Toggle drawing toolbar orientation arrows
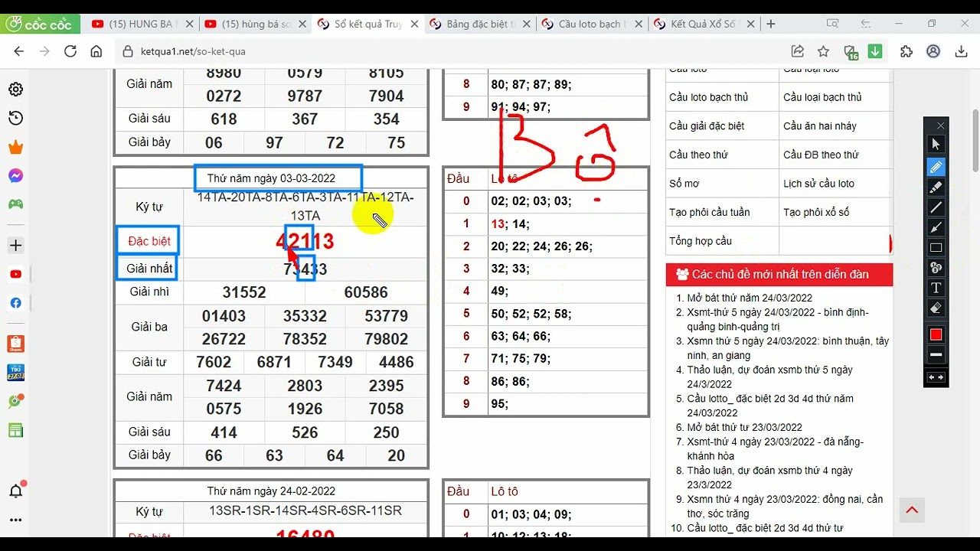Viewport: 980px width, 551px height. (936, 377)
